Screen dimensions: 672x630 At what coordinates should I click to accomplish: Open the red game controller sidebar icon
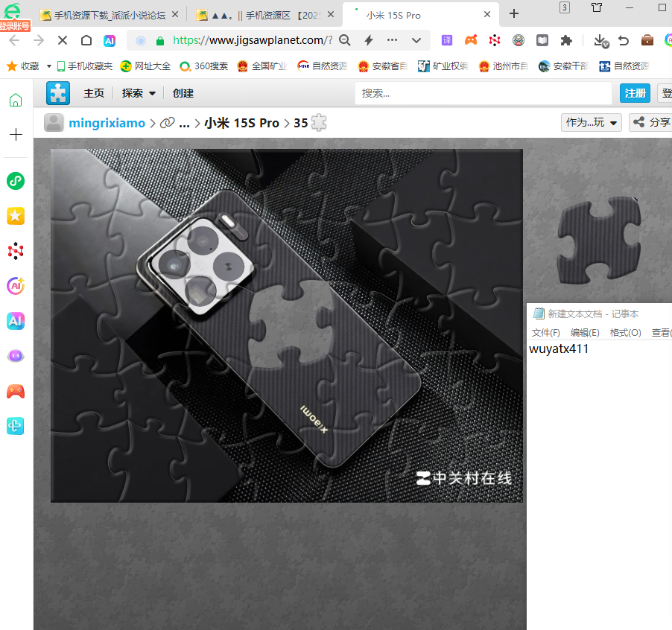pyautogui.click(x=16, y=392)
